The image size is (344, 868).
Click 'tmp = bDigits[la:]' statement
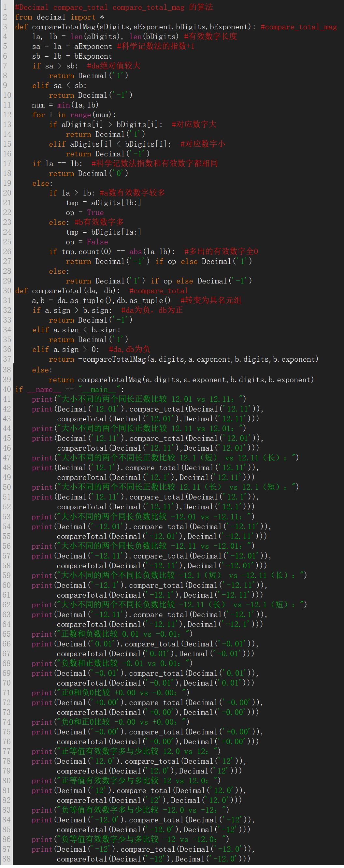[x=104, y=232]
